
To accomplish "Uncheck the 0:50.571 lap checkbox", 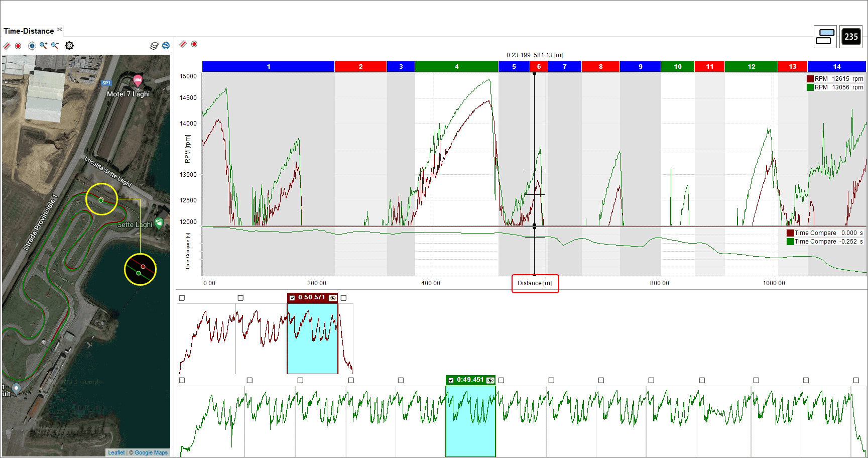I will point(292,298).
